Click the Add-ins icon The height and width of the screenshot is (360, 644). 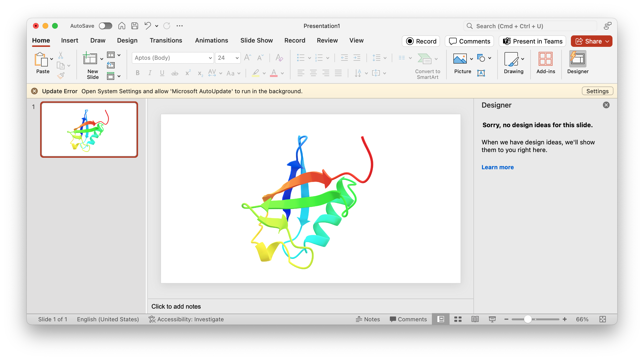coord(546,59)
